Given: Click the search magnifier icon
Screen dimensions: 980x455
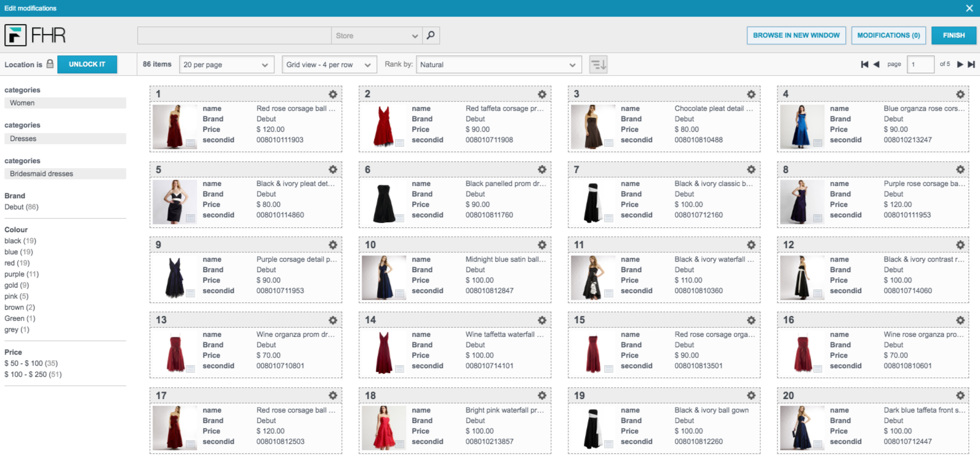Looking at the screenshot, I should [431, 35].
